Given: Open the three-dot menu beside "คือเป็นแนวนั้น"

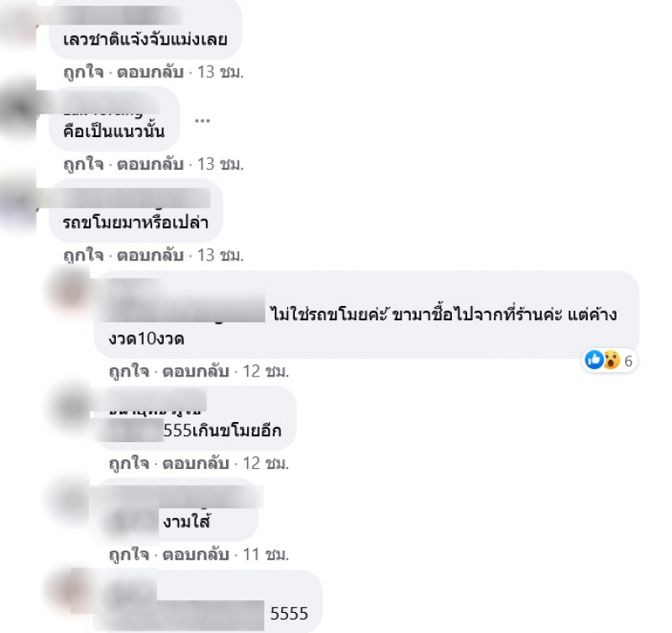Looking at the screenshot, I should click(x=202, y=120).
